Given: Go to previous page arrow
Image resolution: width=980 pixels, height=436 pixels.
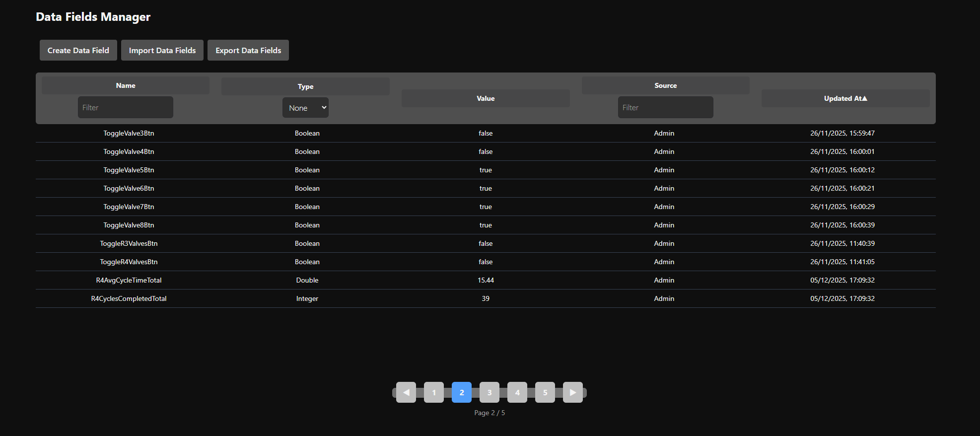Looking at the screenshot, I should pos(406,392).
